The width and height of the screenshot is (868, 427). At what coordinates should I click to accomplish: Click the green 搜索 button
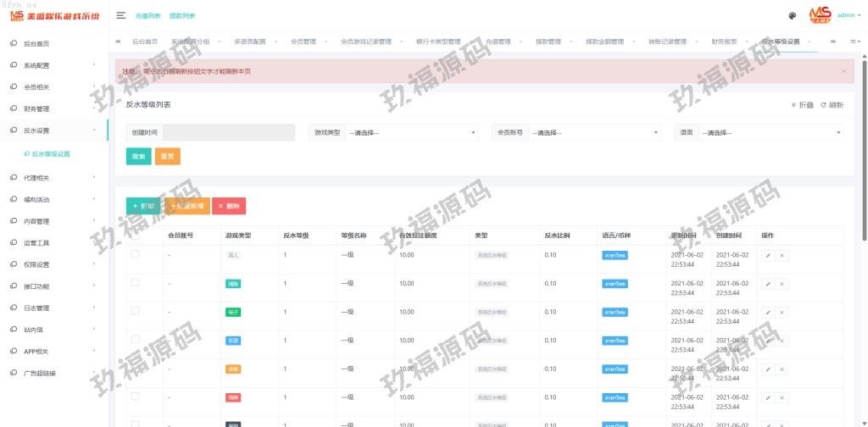[x=138, y=157]
